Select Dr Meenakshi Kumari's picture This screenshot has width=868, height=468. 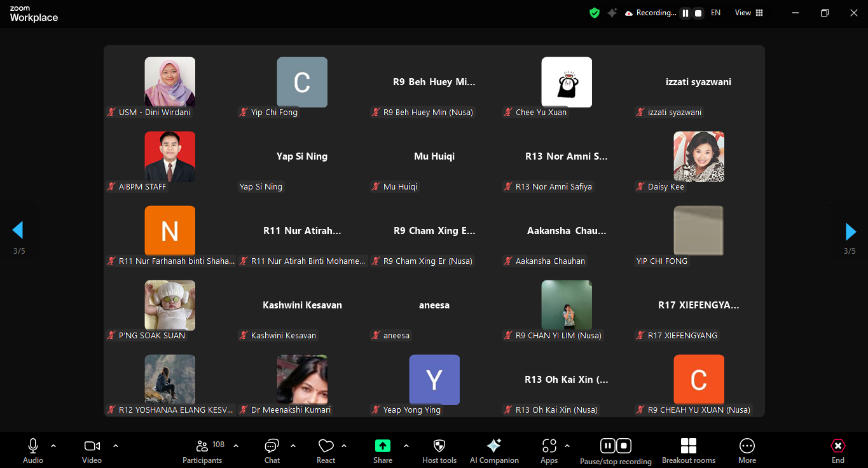[302, 380]
